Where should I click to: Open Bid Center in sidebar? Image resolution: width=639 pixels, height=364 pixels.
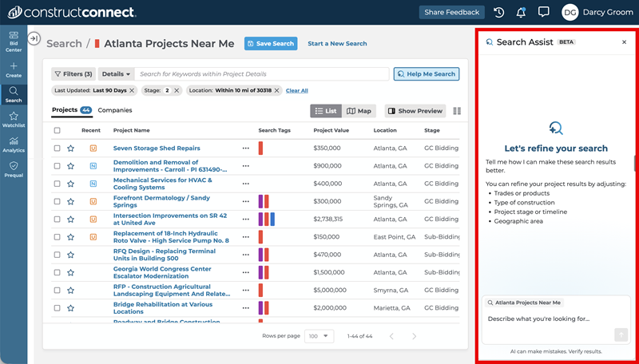[x=14, y=42]
